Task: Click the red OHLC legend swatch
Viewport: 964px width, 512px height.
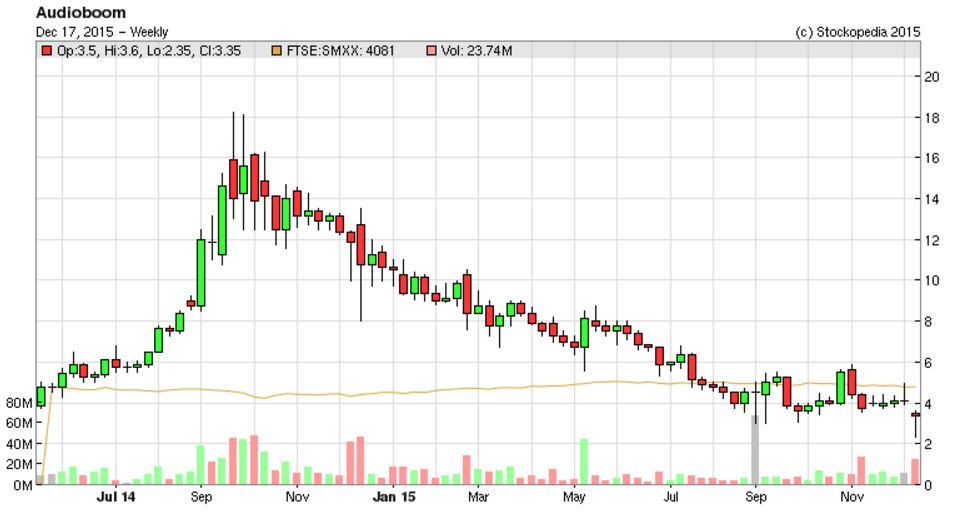Action: 46,51
